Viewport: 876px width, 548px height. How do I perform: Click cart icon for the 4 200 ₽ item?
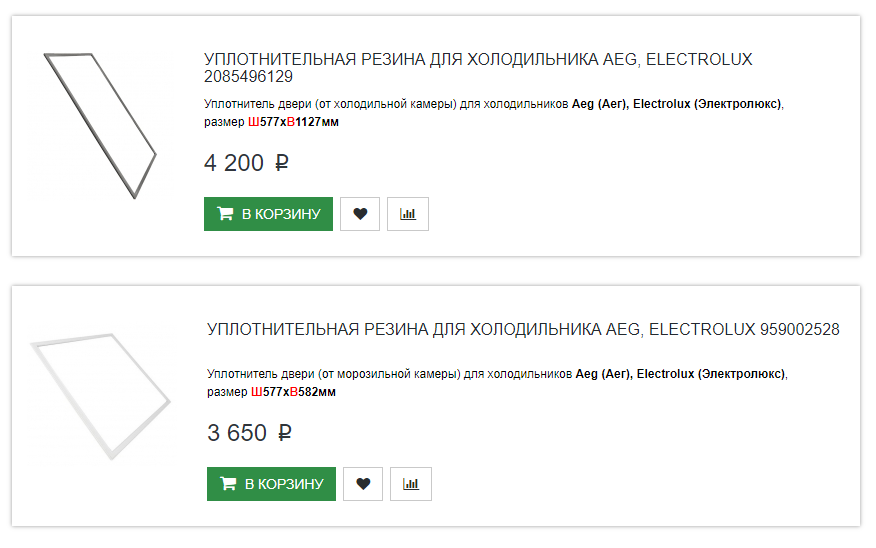pos(225,214)
